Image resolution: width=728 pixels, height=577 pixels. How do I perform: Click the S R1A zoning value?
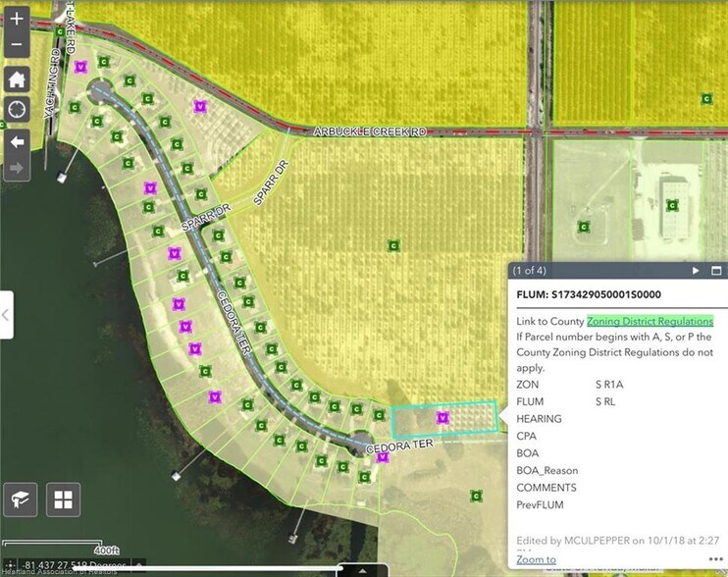(609, 385)
